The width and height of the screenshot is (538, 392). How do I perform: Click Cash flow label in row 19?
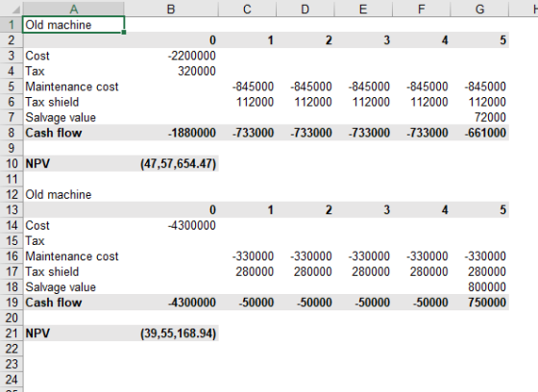pyautogui.click(x=54, y=303)
